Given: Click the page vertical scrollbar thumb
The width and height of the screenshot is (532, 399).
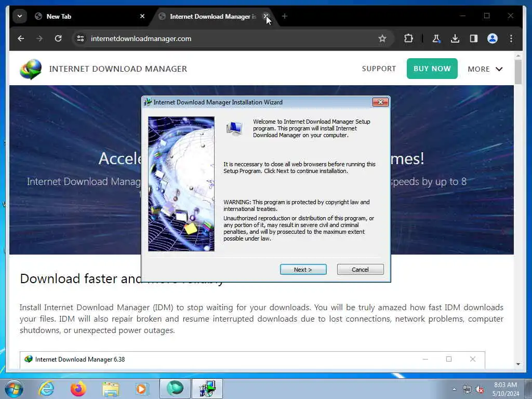Looking at the screenshot, I should coord(518,72).
